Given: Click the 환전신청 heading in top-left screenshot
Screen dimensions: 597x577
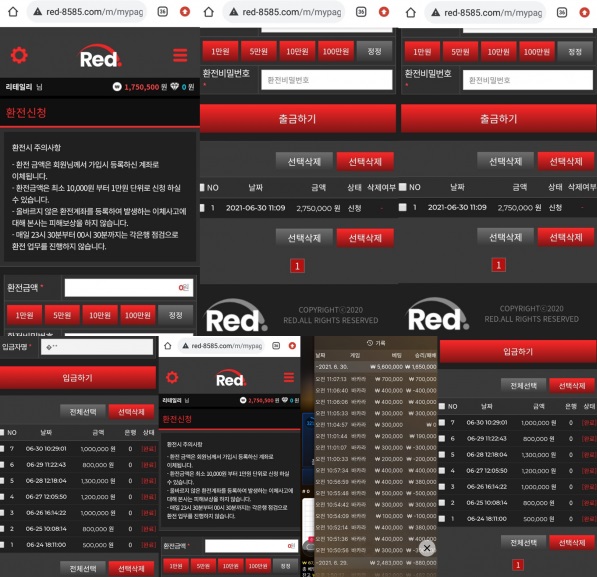Looking at the screenshot, I should pyautogui.click(x=26, y=113).
